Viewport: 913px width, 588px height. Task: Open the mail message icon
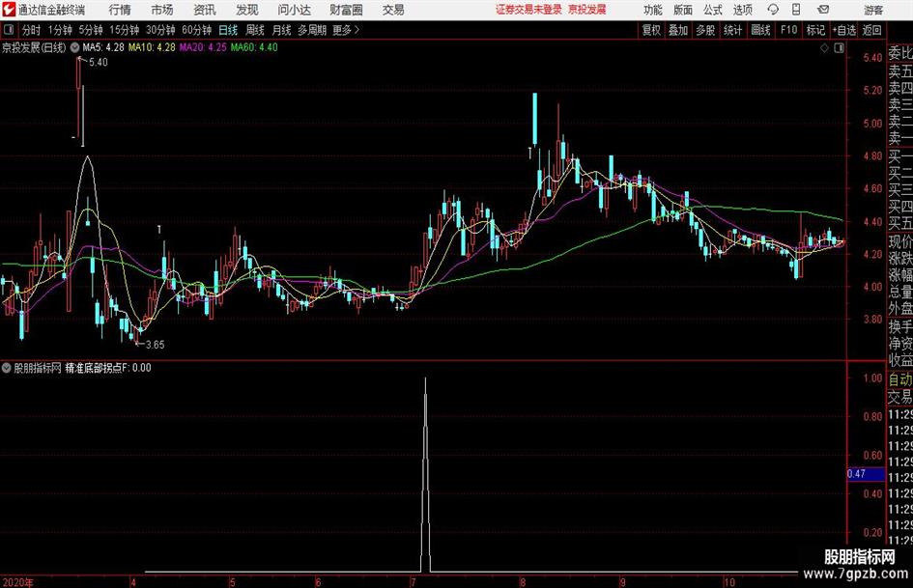[823, 10]
